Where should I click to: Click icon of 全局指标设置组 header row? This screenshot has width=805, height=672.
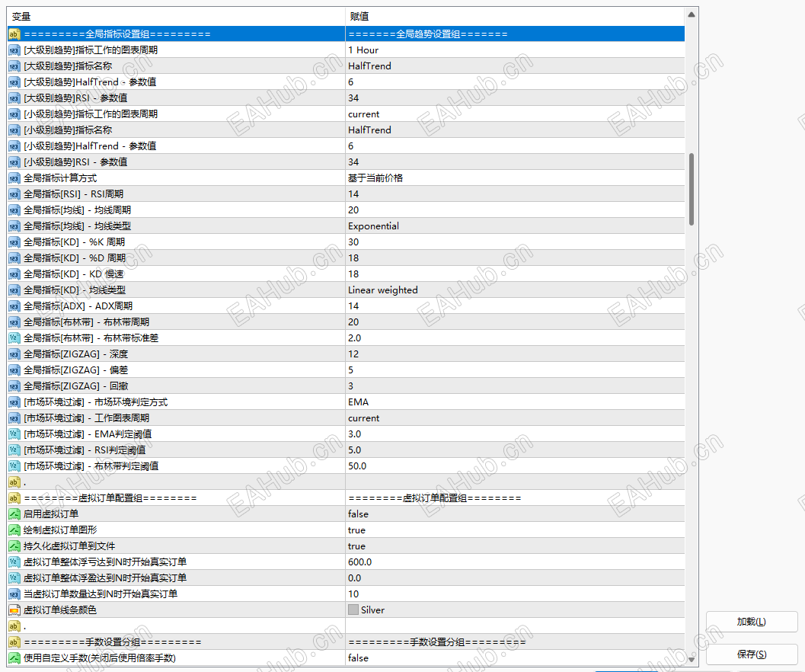pos(14,34)
